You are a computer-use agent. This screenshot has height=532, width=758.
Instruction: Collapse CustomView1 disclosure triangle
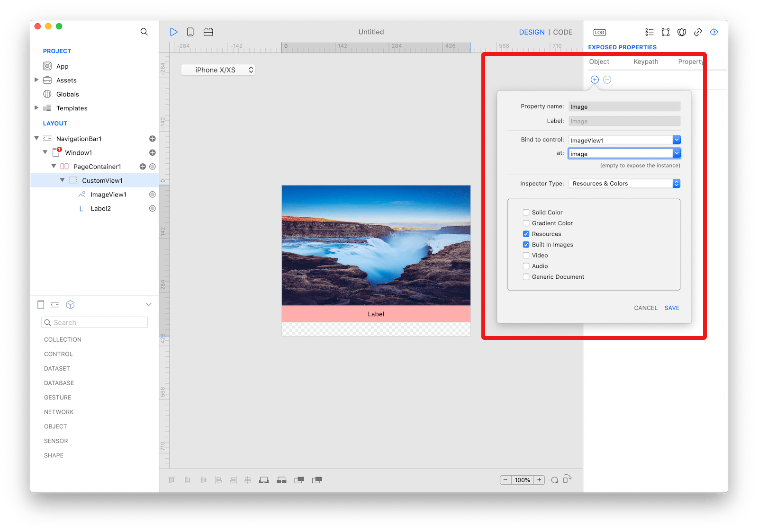coord(62,180)
